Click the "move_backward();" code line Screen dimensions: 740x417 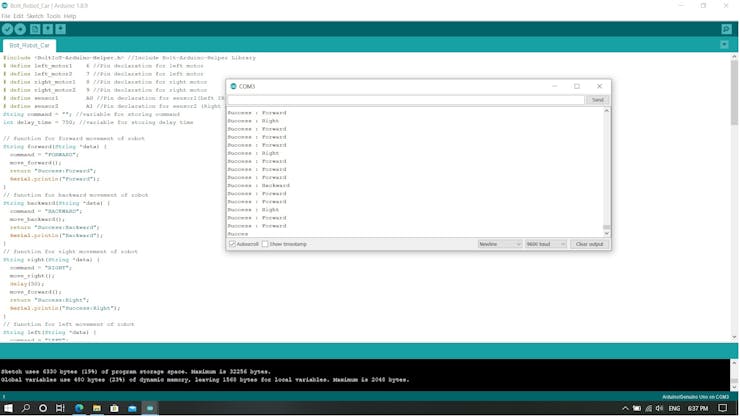pos(37,219)
